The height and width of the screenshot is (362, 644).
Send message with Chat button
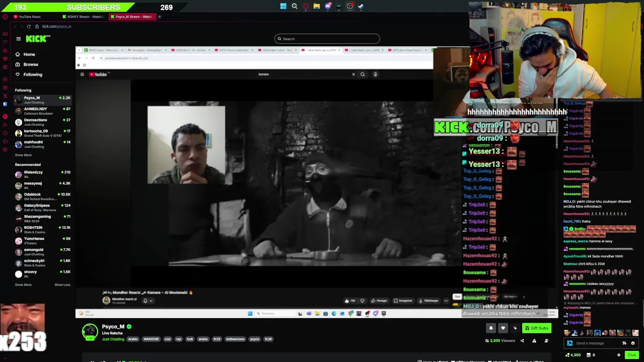[631, 355]
